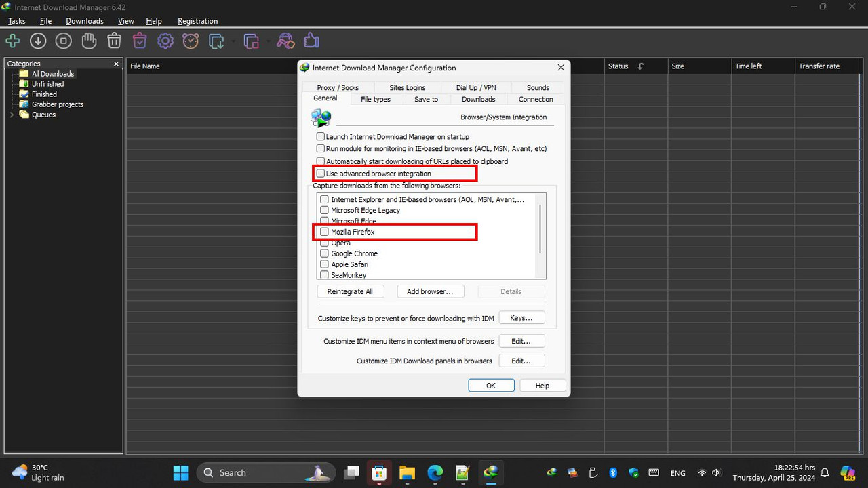
Task: Open Microsoft Edge from the taskbar
Action: click(435, 472)
